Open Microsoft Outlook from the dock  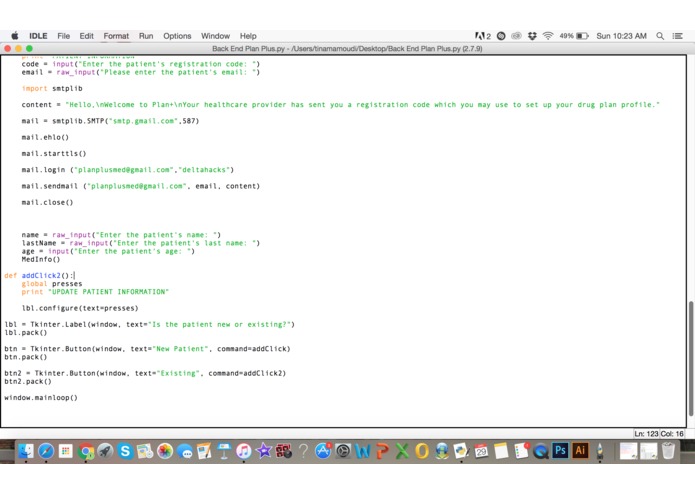pos(422,451)
